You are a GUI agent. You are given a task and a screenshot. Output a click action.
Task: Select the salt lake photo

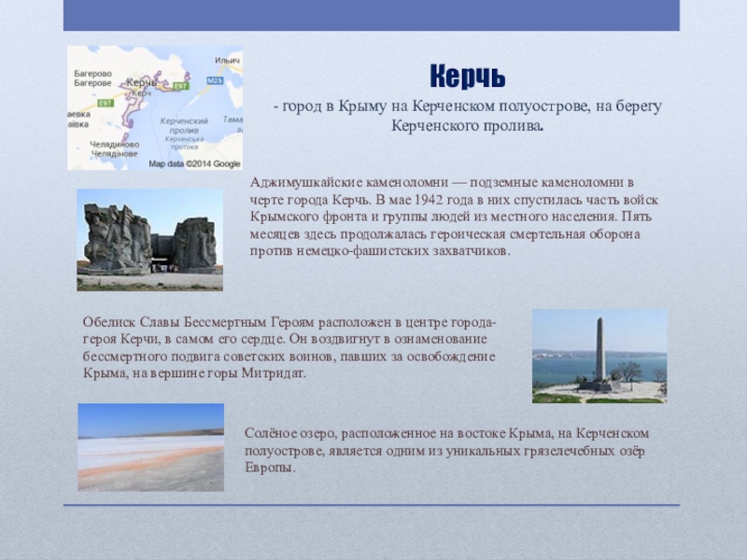point(150,447)
